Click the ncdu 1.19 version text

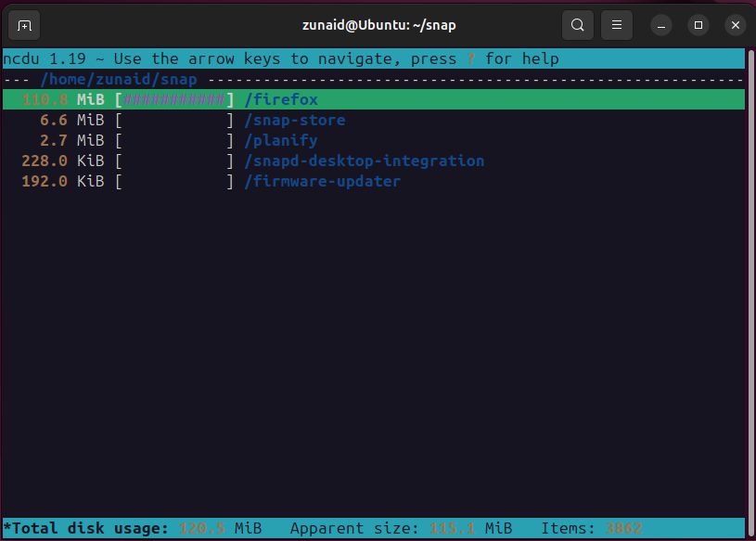pos(40,58)
